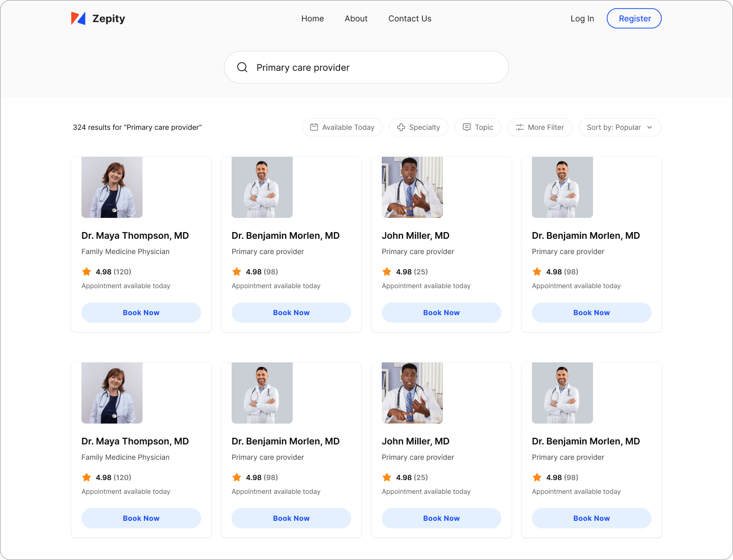The width and height of the screenshot is (733, 560).
Task: Click the Zepity logo icon
Action: (78, 19)
